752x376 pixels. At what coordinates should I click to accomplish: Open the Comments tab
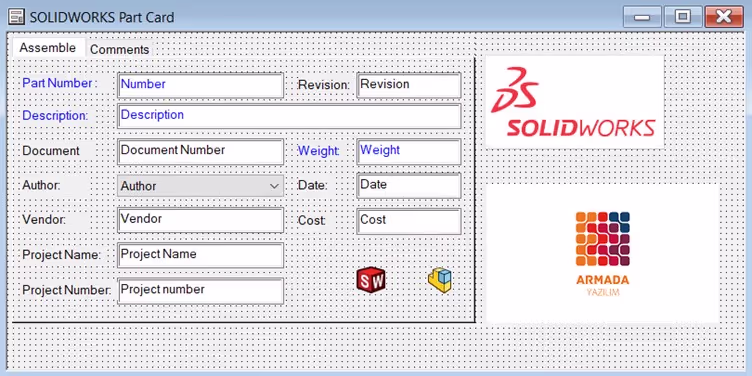click(119, 49)
